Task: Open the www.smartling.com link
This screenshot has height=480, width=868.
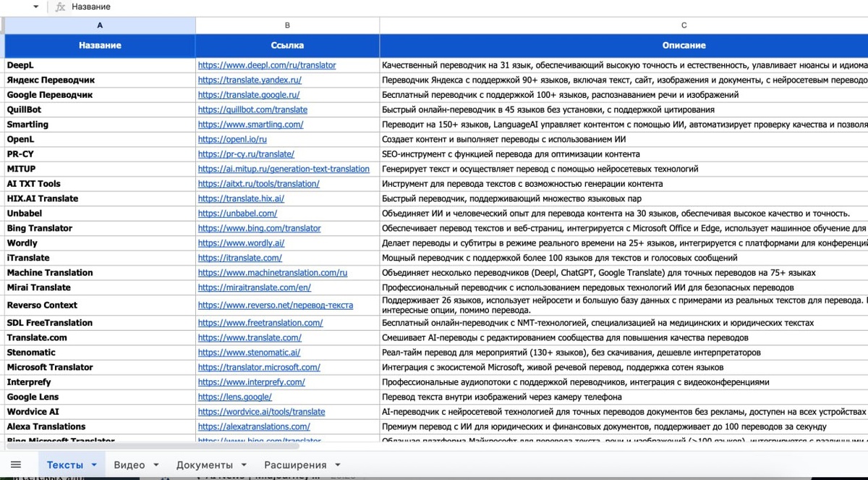Action: [x=250, y=125]
